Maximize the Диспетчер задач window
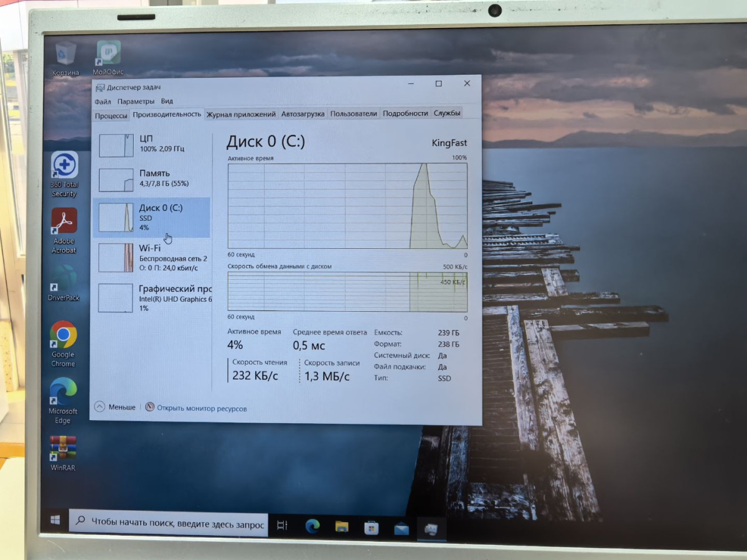This screenshot has width=747, height=560. [x=438, y=83]
